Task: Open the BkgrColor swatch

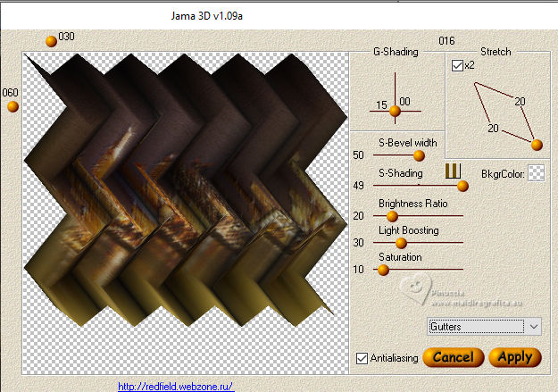Action: tap(536, 173)
